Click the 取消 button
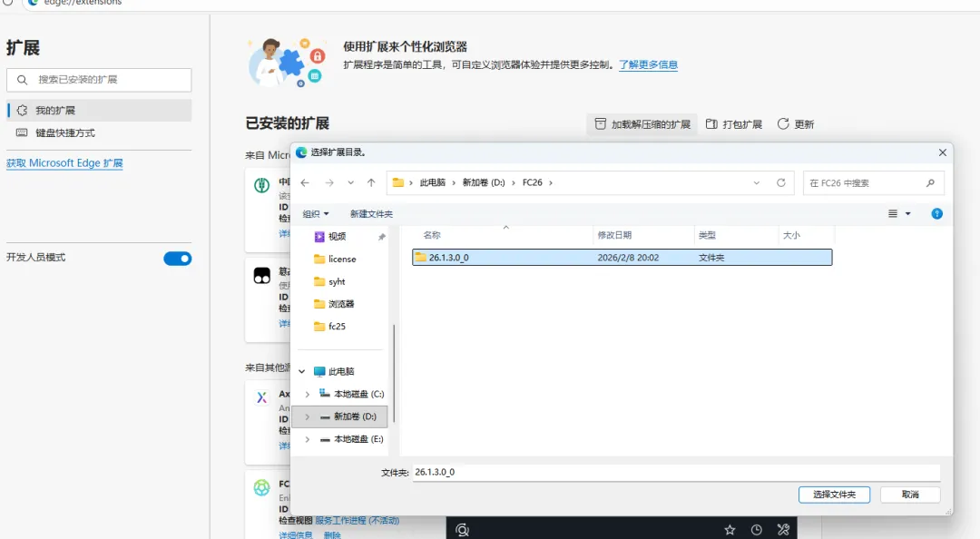Screen dimensions: 980x539 coord(910,495)
